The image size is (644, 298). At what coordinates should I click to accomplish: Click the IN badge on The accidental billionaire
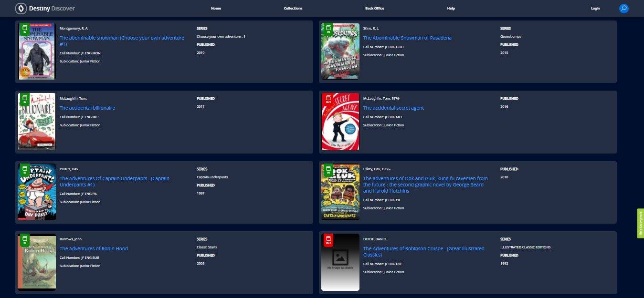24,100
